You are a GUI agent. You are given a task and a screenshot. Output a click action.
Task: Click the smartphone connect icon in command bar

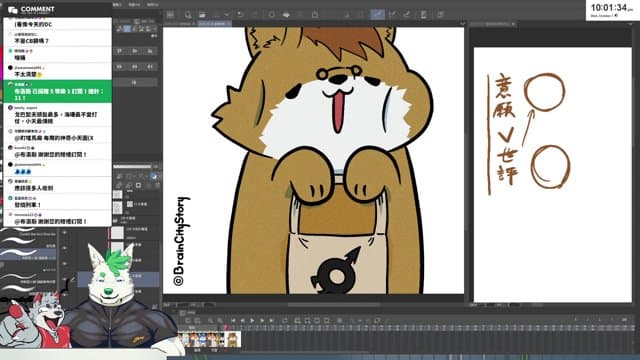pyautogui.click(x=424, y=15)
